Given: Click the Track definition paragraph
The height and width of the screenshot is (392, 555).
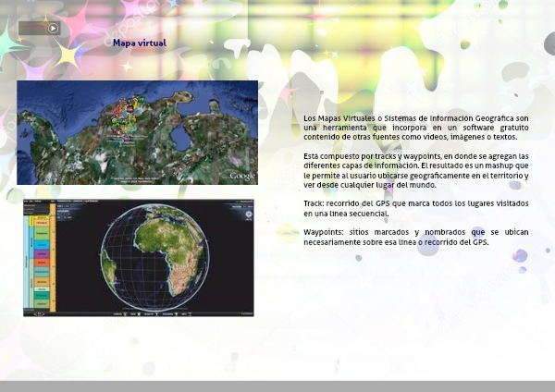Looking at the screenshot, I should pos(415,207).
